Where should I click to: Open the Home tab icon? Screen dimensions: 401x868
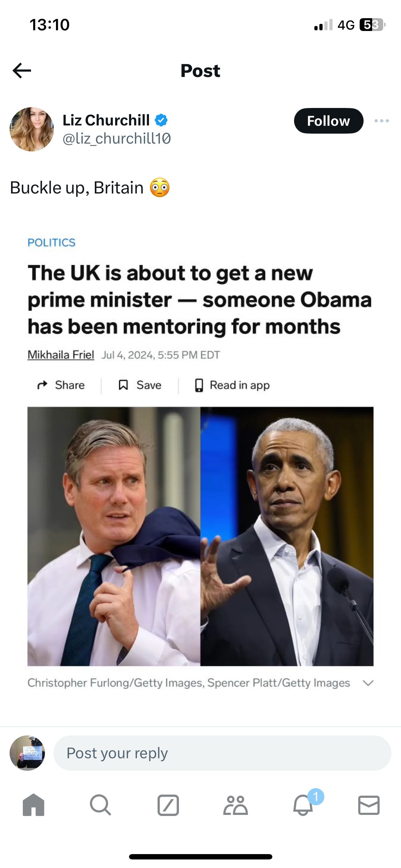point(34,805)
